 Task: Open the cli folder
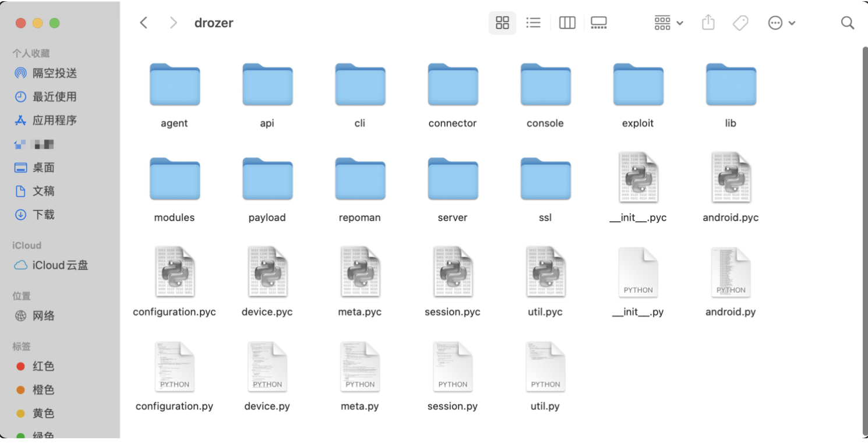click(360, 85)
